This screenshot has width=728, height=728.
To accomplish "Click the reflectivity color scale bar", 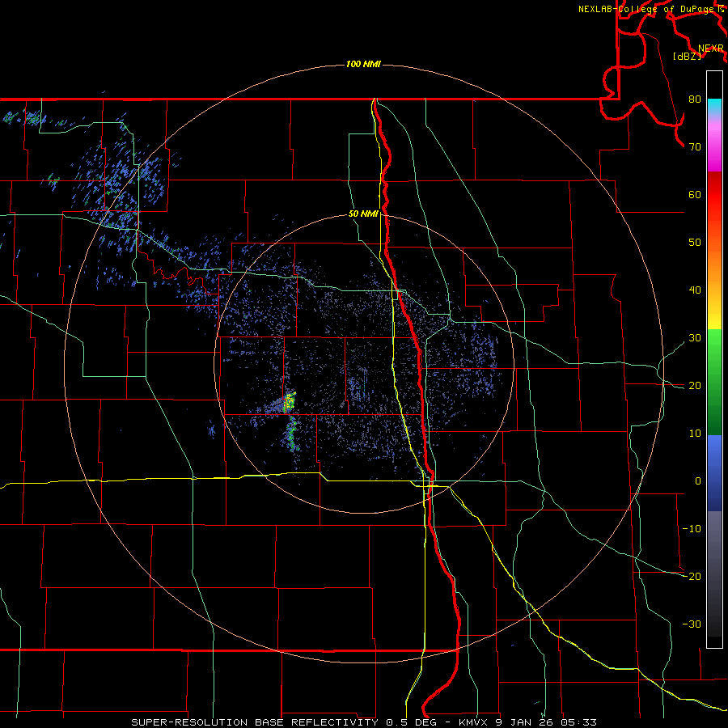I will (714, 359).
